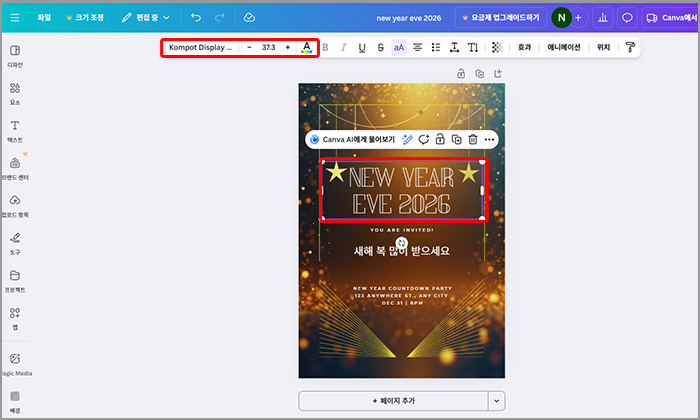
Task: Activate the copy style paint roller
Action: click(x=630, y=47)
